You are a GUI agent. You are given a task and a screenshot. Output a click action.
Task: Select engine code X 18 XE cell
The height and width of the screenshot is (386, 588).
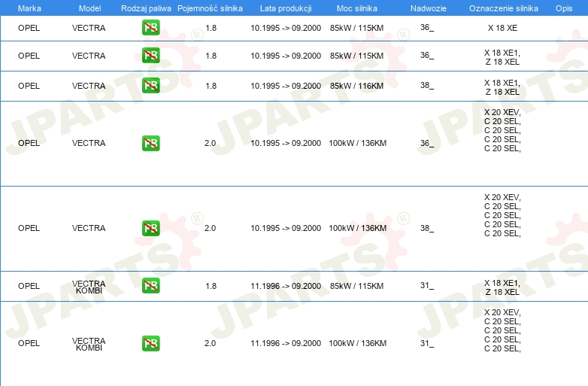point(502,28)
